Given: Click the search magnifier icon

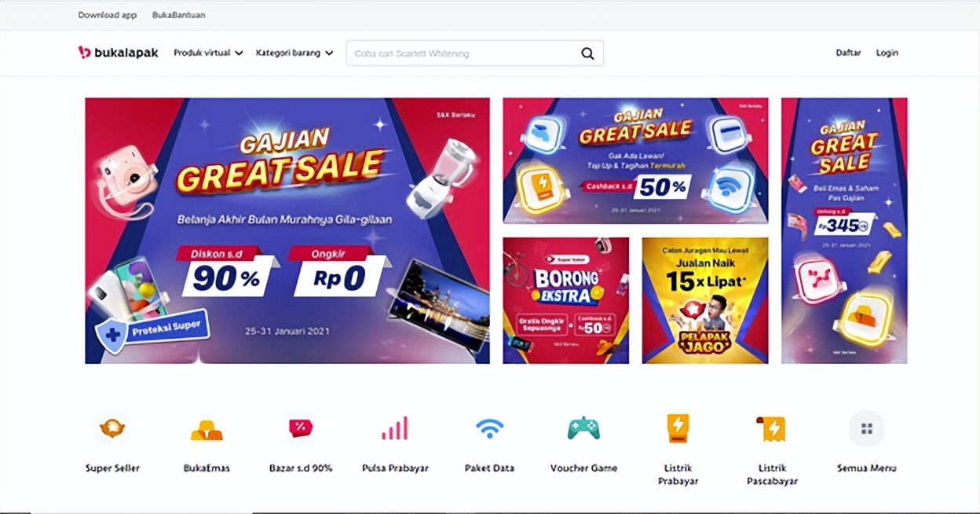Looking at the screenshot, I should point(587,53).
